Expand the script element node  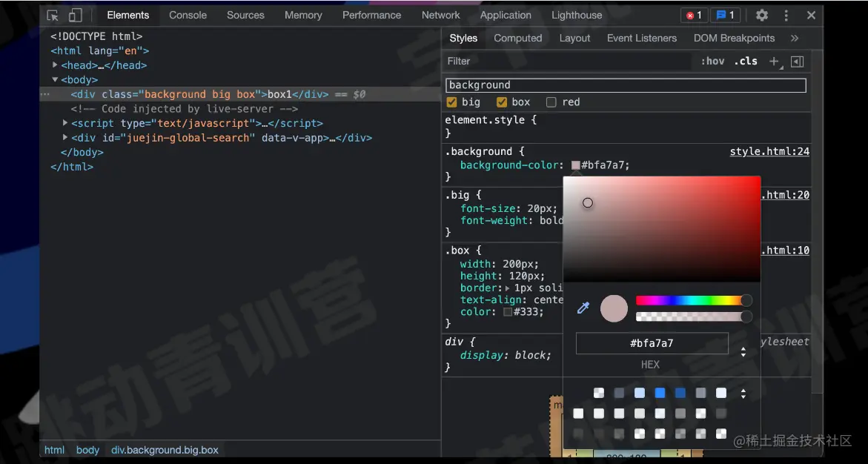[x=65, y=123]
